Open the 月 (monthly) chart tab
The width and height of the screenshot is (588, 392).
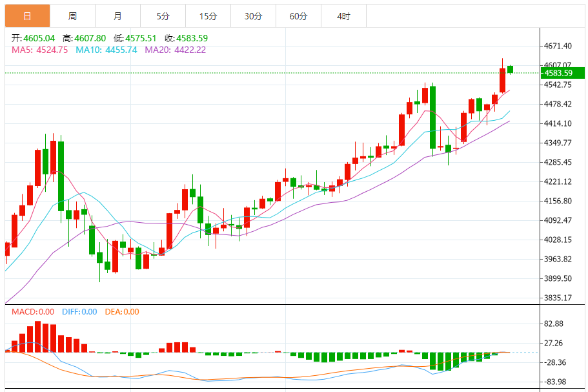[x=117, y=16]
